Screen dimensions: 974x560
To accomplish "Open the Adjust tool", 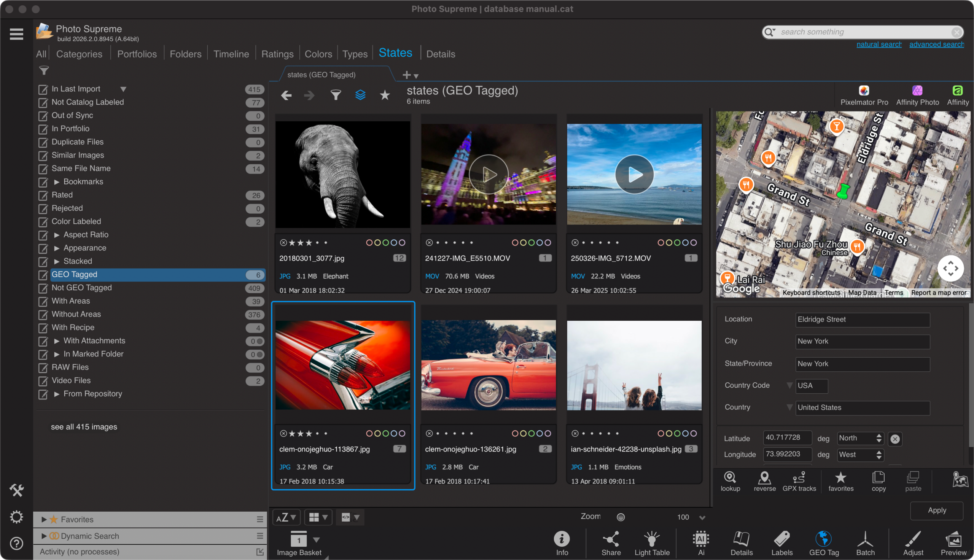I will click(x=913, y=544).
